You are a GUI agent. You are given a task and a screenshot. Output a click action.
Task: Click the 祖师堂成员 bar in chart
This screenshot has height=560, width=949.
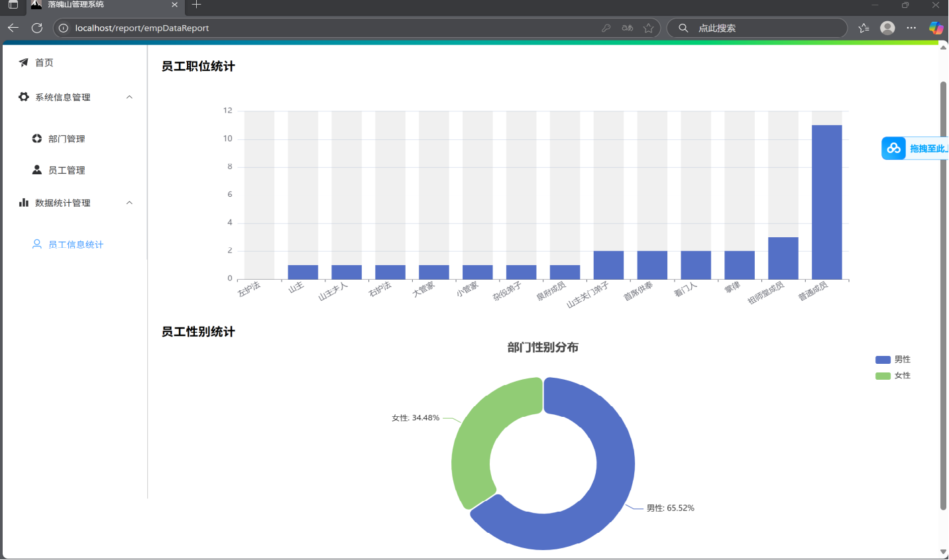tap(783, 258)
